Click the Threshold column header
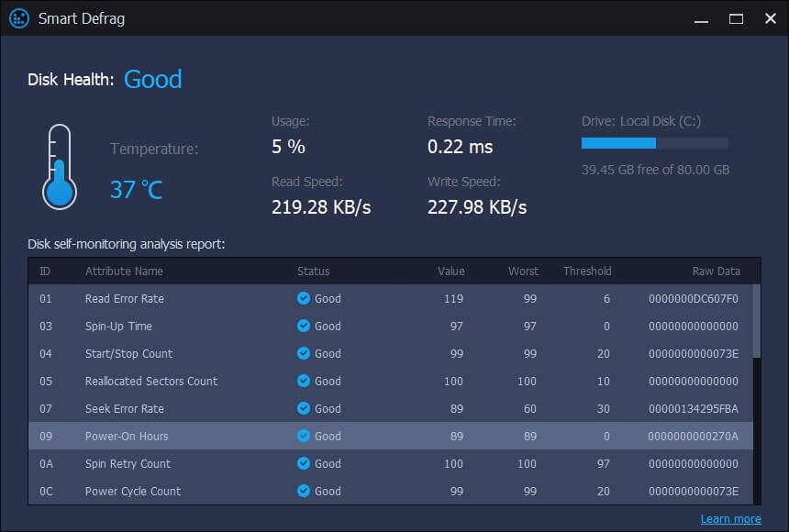This screenshot has width=789, height=532. click(587, 271)
